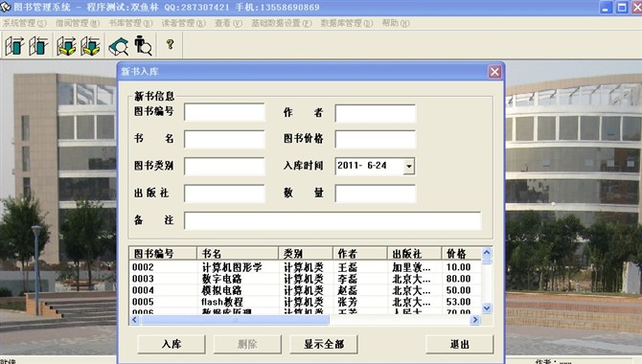
Task: Click the 退出 button
Action: [459, 344]
